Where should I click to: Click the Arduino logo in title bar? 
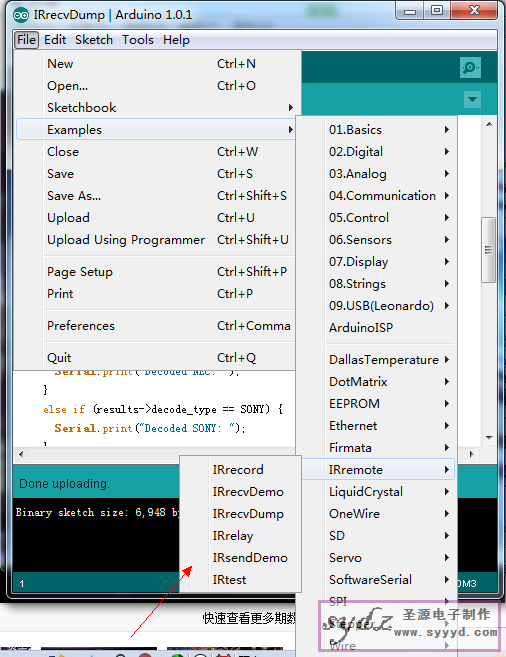21,15
